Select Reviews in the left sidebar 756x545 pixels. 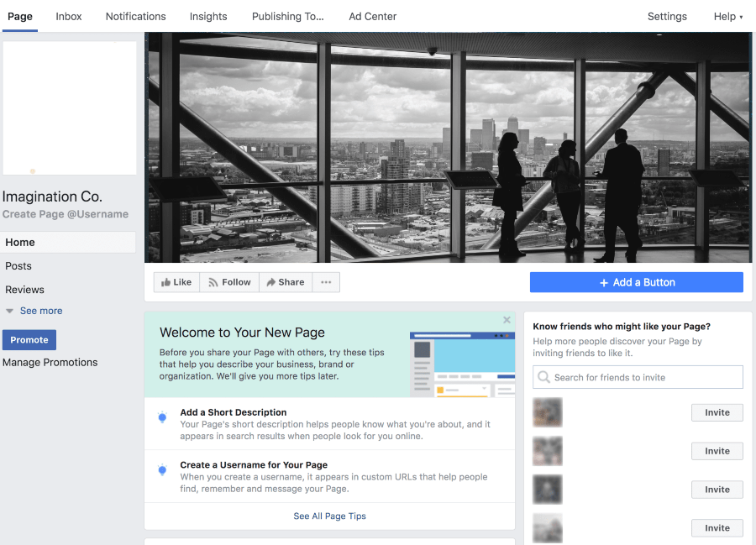click(x=25, y=290)
